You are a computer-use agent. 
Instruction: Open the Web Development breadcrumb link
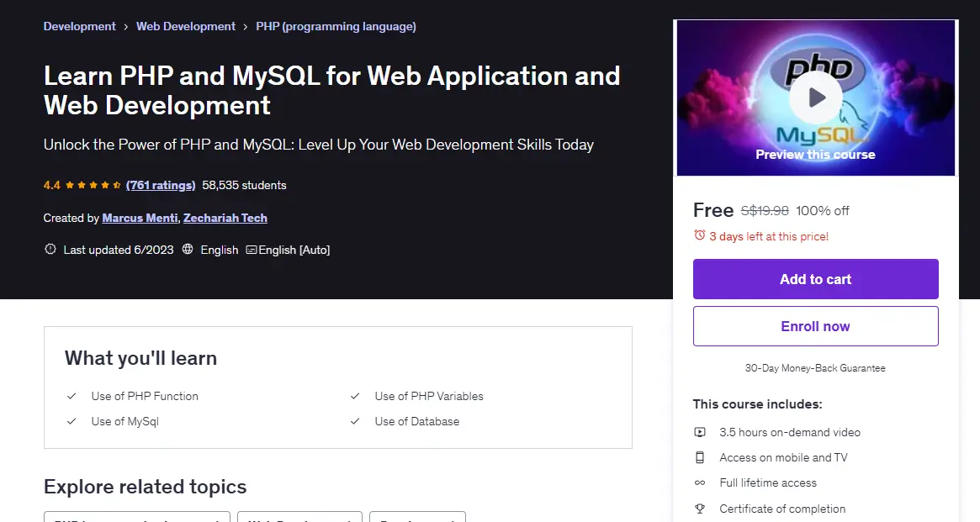tap(186, 26)
